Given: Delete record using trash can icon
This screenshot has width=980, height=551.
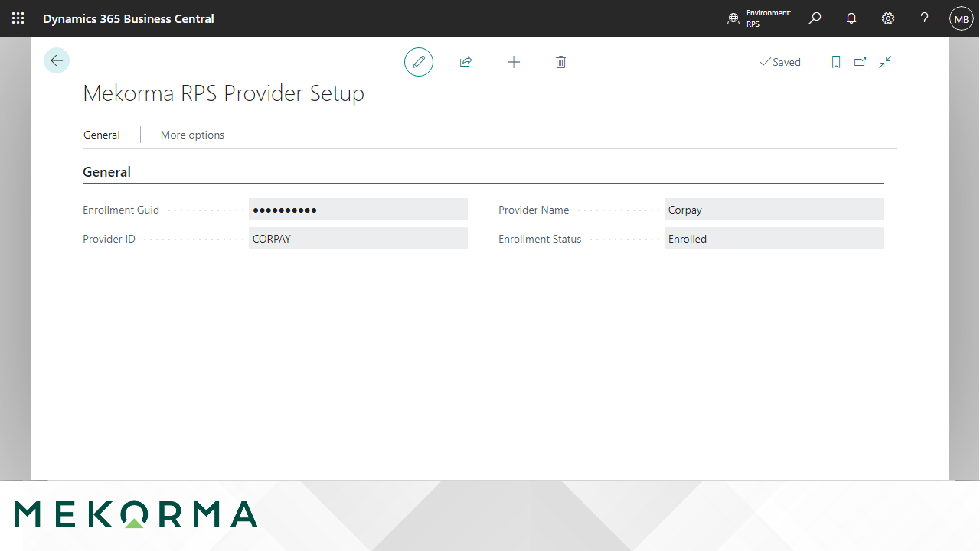Looking at the screenshot, I should 560,62.
